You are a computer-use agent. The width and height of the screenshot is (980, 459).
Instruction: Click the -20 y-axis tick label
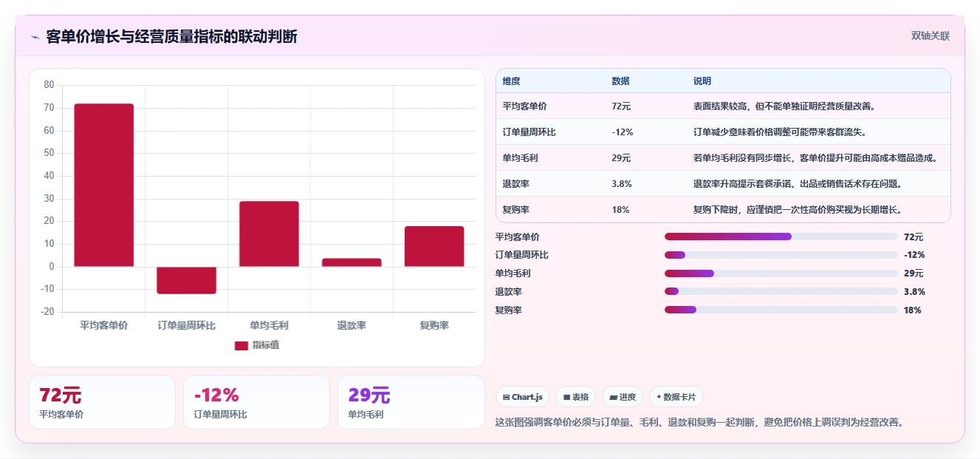[47, 312]
